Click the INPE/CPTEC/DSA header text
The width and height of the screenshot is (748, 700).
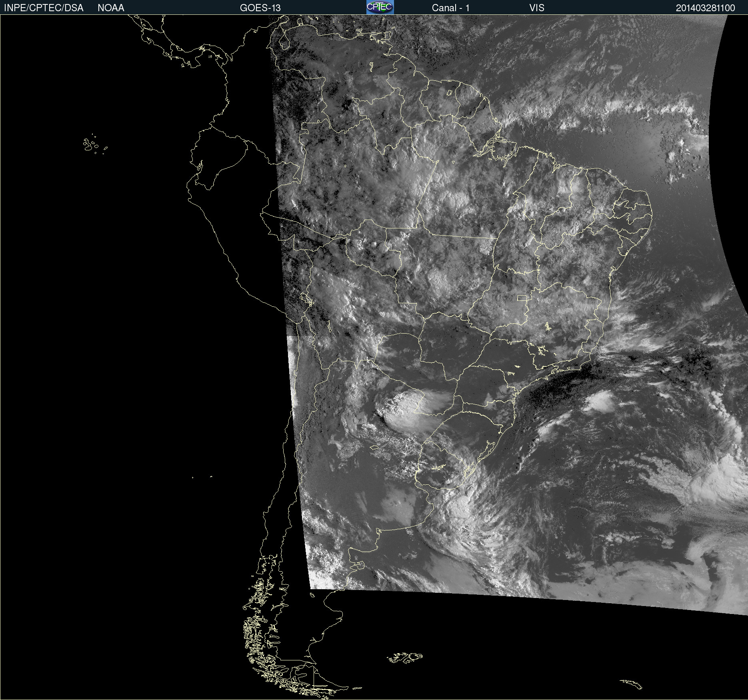44,8
